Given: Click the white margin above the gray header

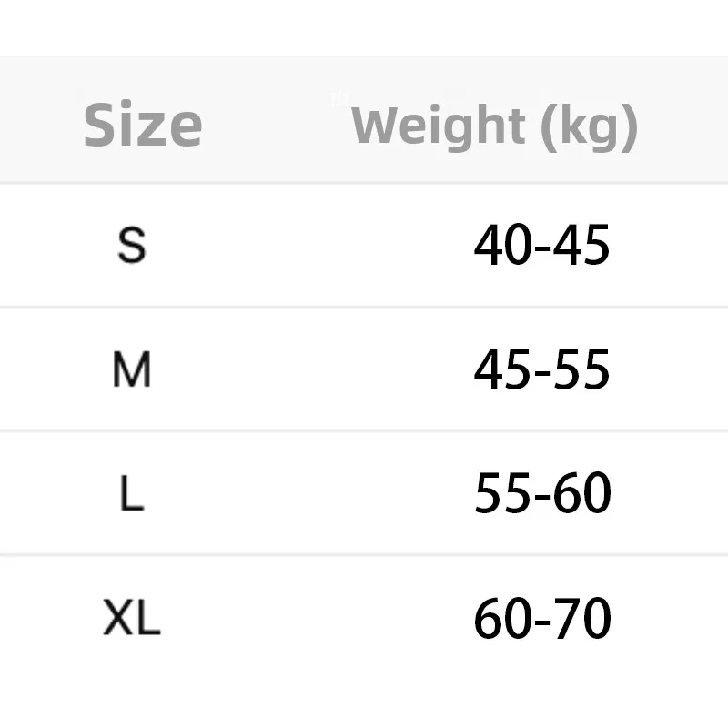Looking at the screenshot, I should click(x=364, y=27).
